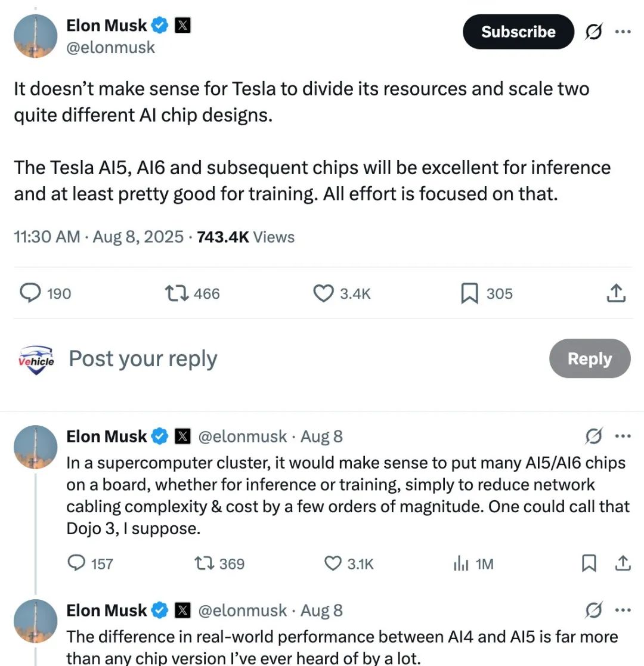Click the Grok icon on main post
Screen dimensions: 644x666
pos(593,32)
